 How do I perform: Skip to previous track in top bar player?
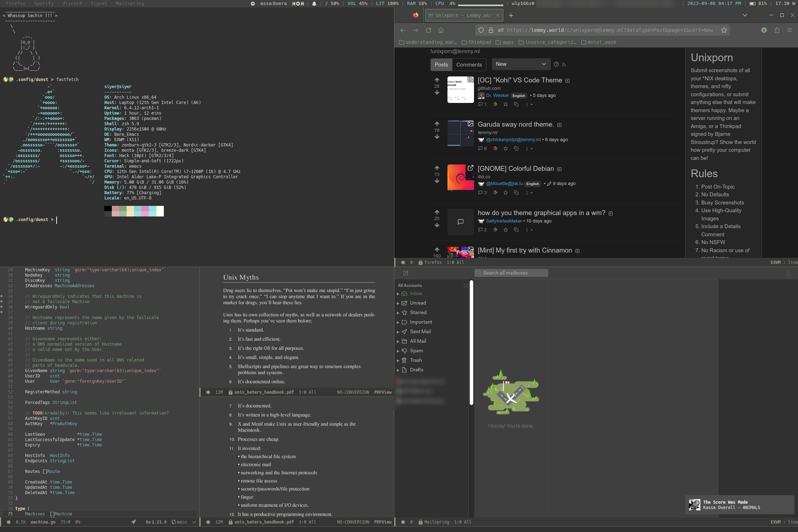coord(294,4)
